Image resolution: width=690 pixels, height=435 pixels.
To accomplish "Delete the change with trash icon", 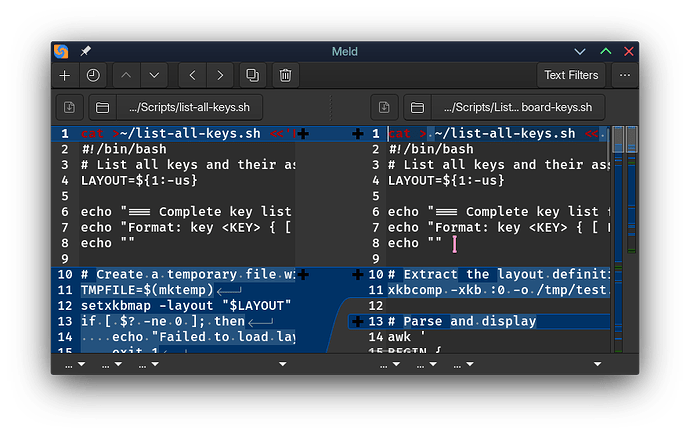I will (x=285, y=75).
